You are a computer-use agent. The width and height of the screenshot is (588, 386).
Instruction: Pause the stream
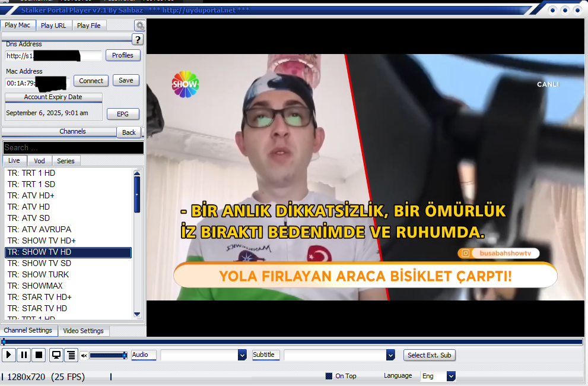[24, 355]
